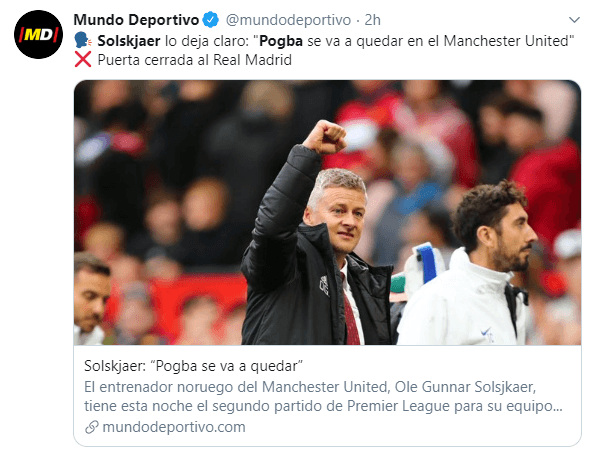The height and width of the screenshot is (454, 594).
Task: Select the 'Puerta cerrada al Real Madrid' line
Action: pyautogui.click(x=194, y=60)
